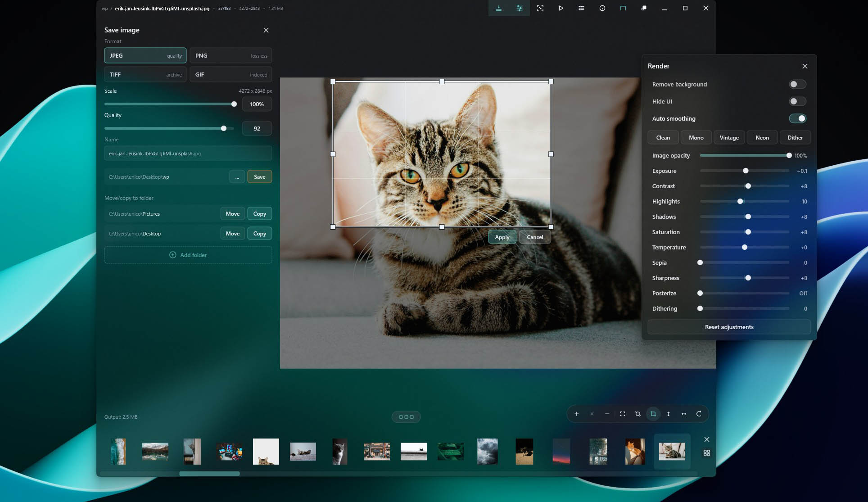Viewport: 868px width, 502px height.
Task: Click the Scale percentage value box
Action: pyautogui.click(x=257, y=104)
